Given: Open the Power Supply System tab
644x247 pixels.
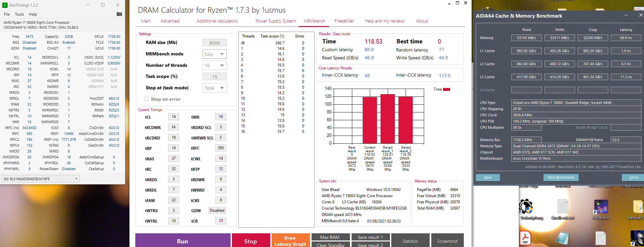Looking at the screenshot, I should [x=275, y=21].
